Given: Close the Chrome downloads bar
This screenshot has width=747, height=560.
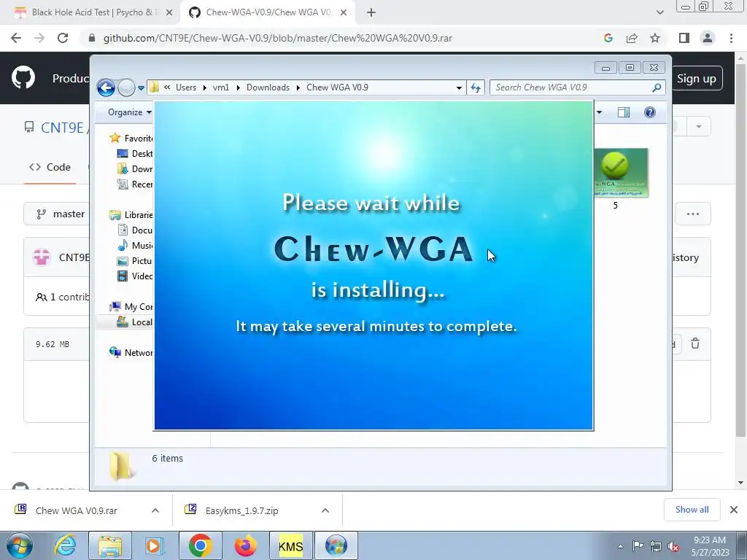Looking at the screenshot, I should pos(734,510).
